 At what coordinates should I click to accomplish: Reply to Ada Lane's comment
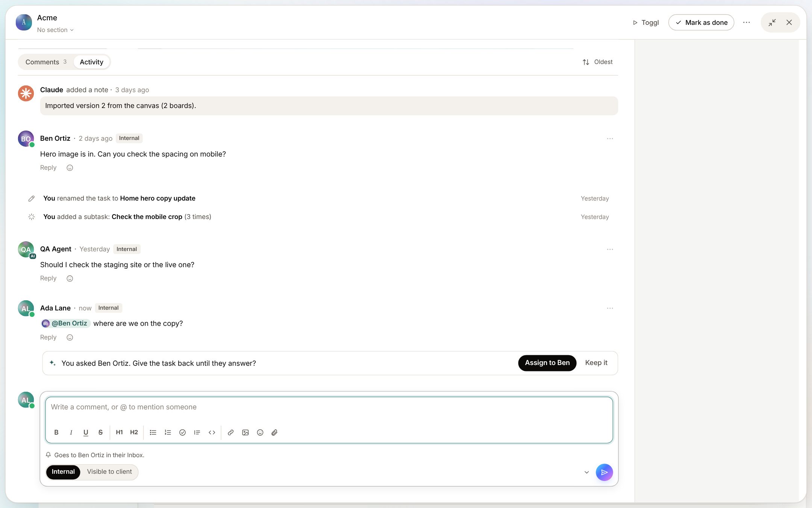point(48,338)
